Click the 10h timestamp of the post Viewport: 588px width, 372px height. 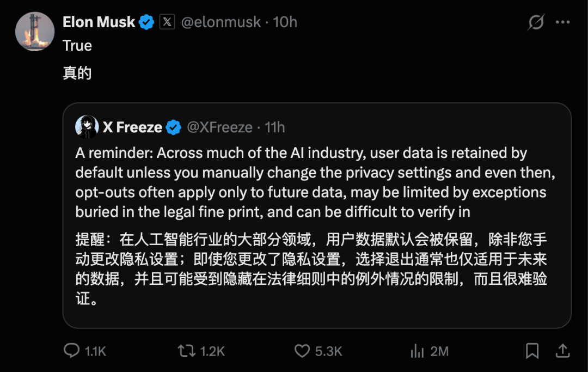click(x=285, y=22)
